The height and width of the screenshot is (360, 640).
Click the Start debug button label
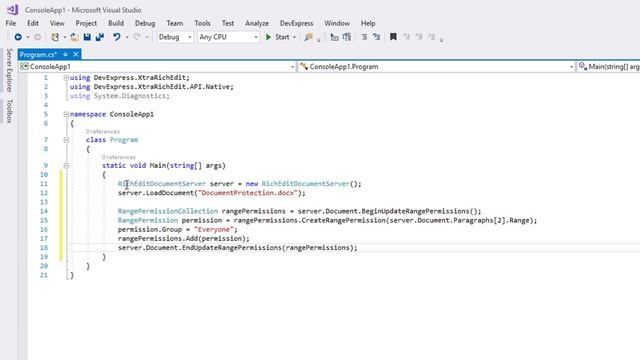282,37
